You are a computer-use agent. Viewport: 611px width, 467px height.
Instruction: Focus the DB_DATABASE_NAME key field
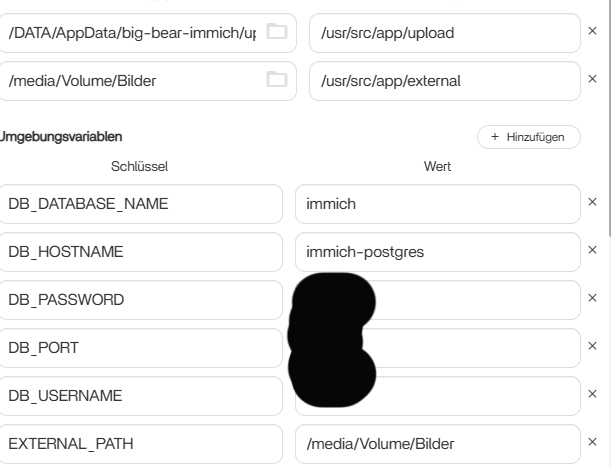[142, 204]
